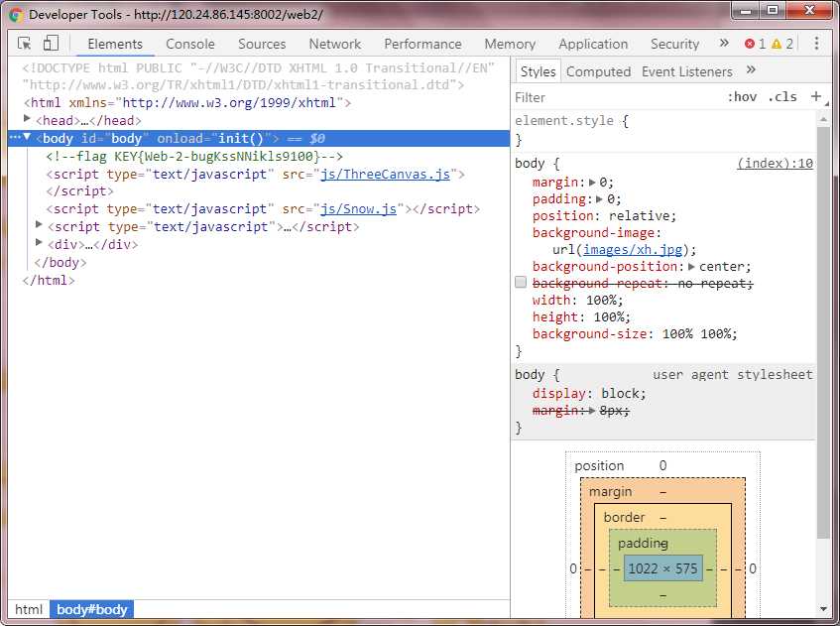Click the element.style rule block
Screen dimensions: 840x626
tap(664, 130)
